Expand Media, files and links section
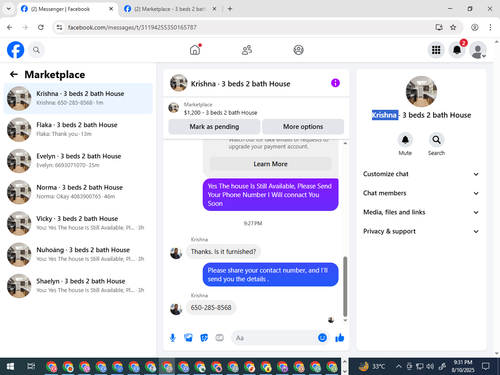500x375 pixels. tap(421, 212)
